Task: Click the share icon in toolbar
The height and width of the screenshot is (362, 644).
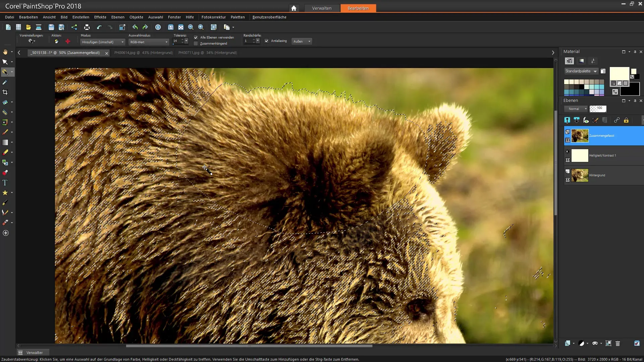Action: [74, 27]
